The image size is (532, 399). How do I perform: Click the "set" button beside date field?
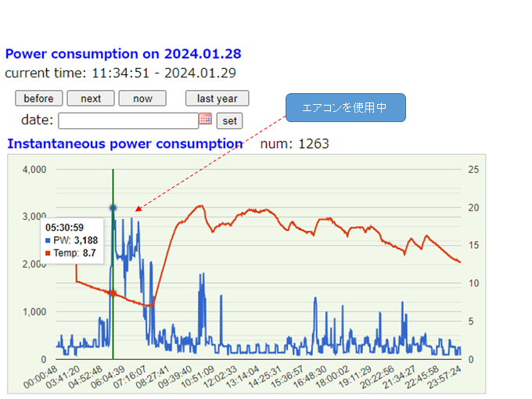pos(229,121)
